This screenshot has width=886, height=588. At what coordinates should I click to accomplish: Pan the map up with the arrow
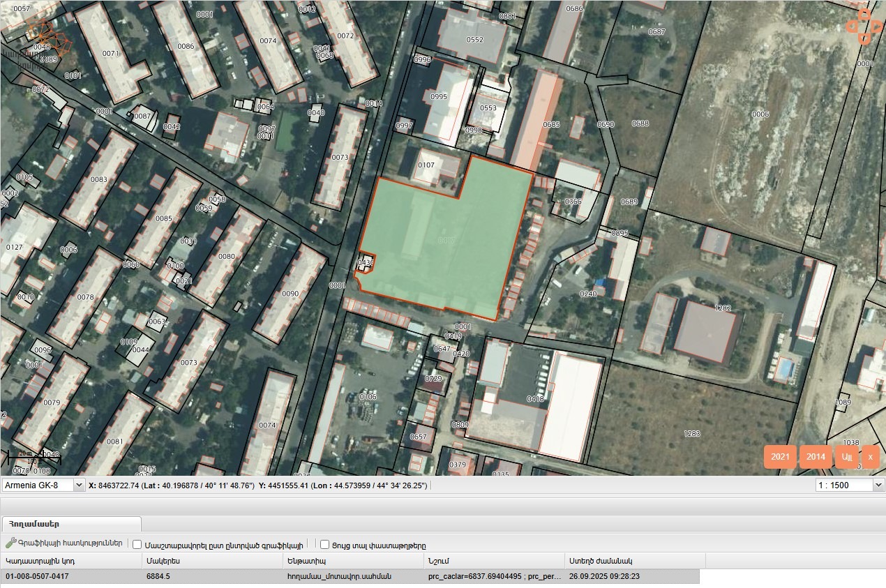[864, 14]
